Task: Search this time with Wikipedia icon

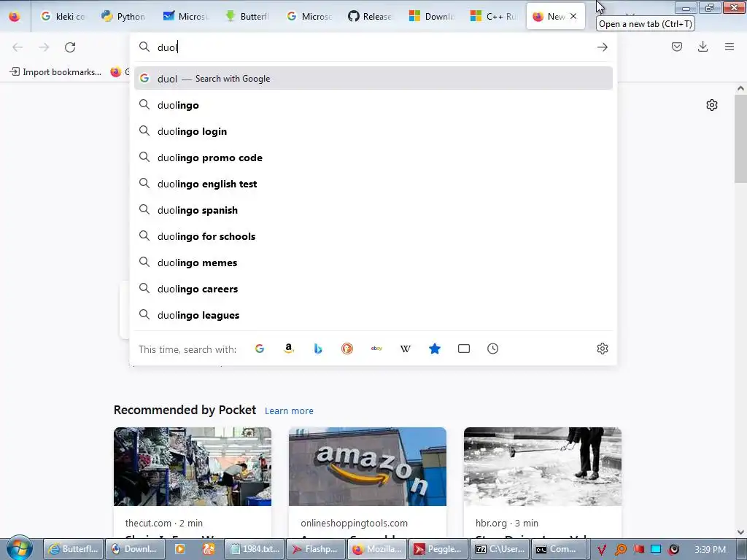Action: point(406,349)
